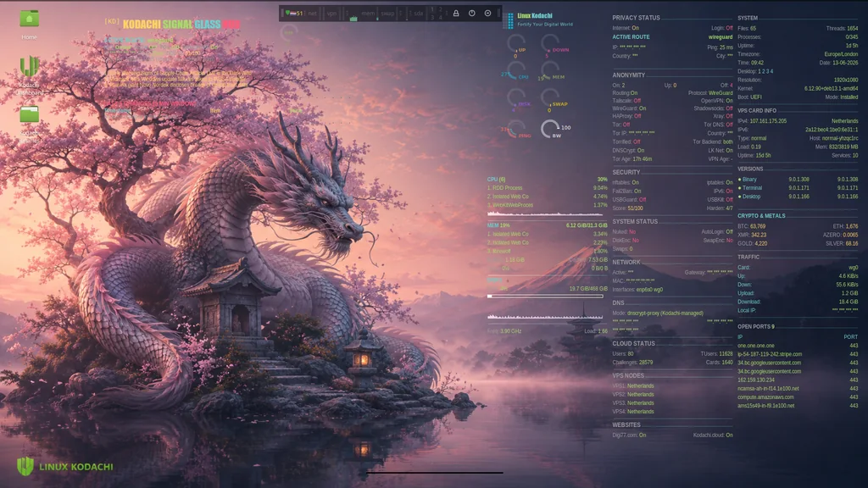868x488 pixels.
Task: Click the ACTIVE ROUTE wireguard value
Action: pyautogui.click(x=721, y=37)
